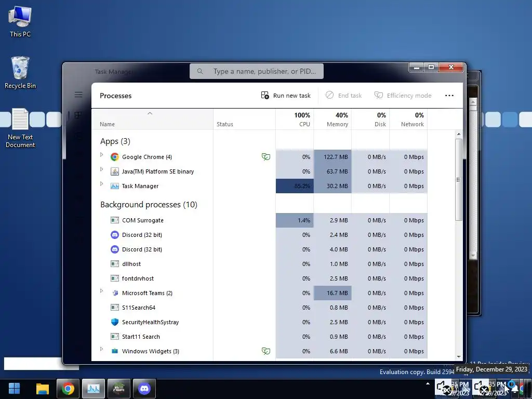Show hidden tray icons chevron
This screenshot has height=399, width=532.
428,384
